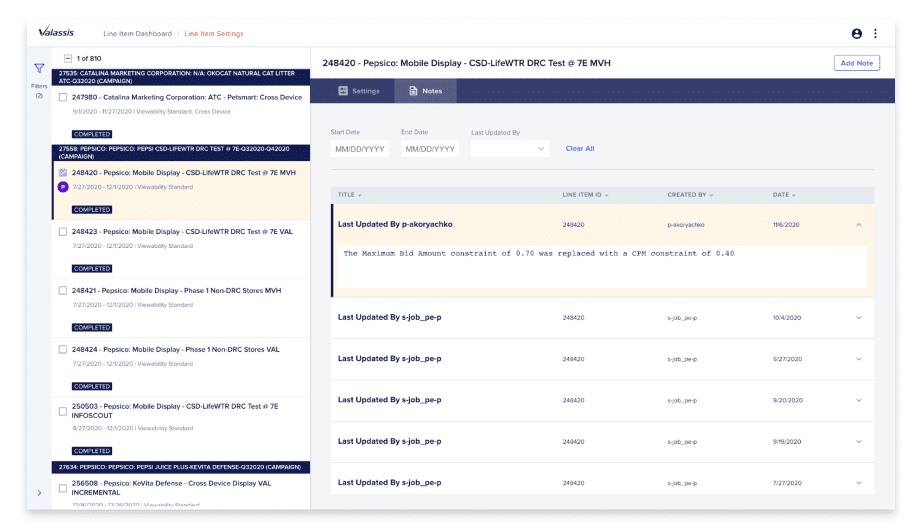Expand the note dated 9/19/2020
Viewport: 922px width, 530px height.
click(x=858, y=442)
